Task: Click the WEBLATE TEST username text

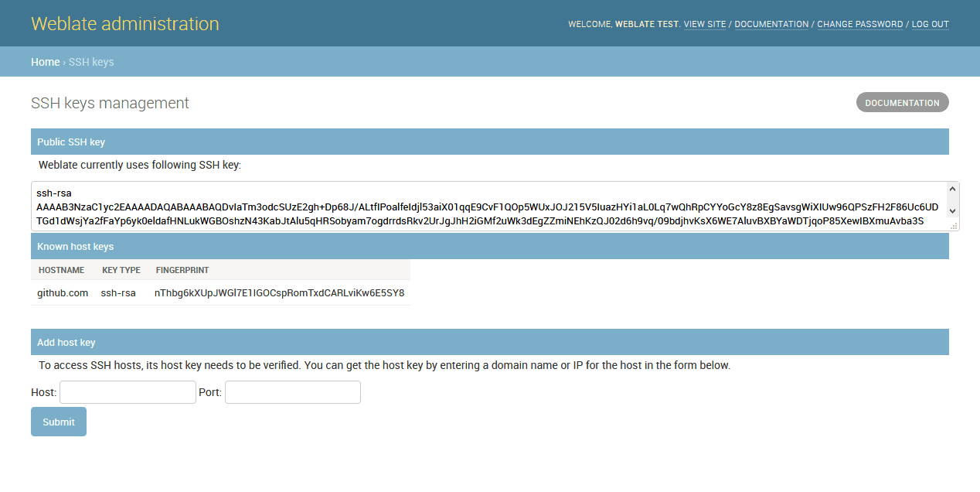Action: coord(647,25)
